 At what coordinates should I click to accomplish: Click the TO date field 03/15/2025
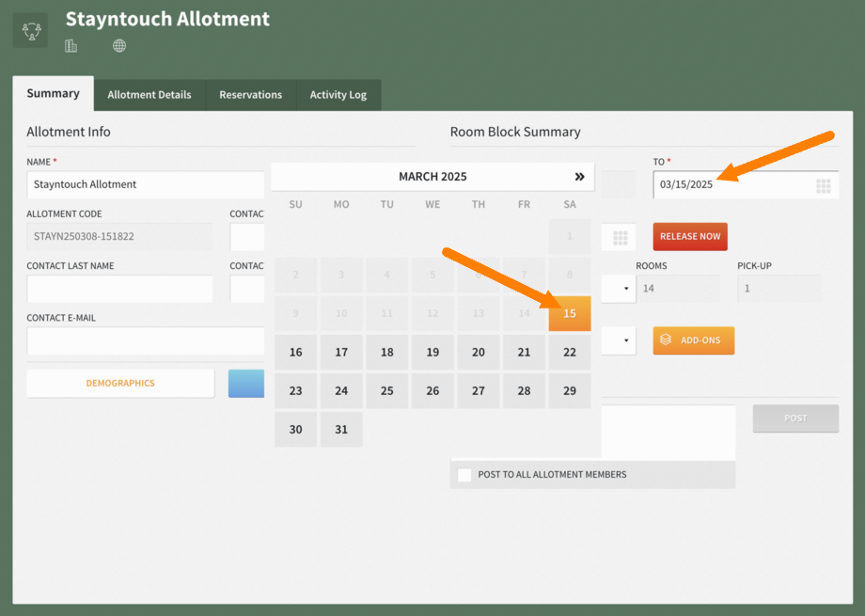(x=746, y=184)
